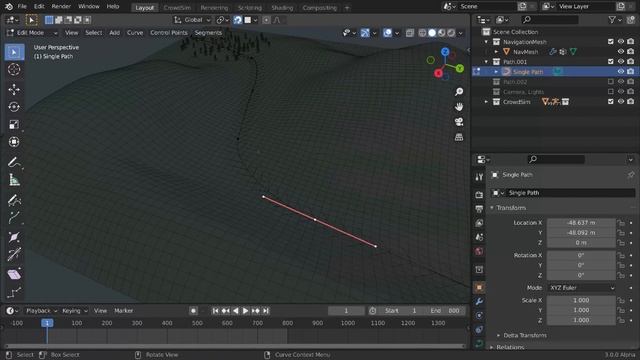
Task: Expand the NavMesh object row
Action: 496,52
